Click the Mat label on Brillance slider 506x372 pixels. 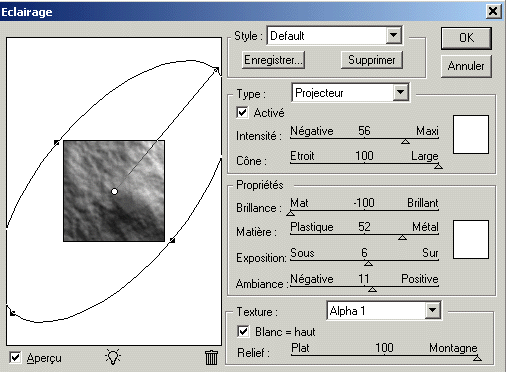(299, 203)
